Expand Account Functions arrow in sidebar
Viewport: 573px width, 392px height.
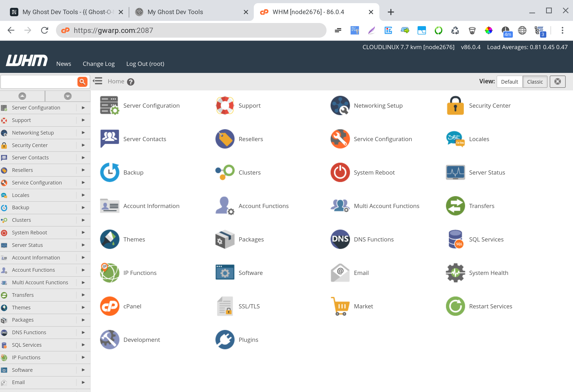pos(83,270)
